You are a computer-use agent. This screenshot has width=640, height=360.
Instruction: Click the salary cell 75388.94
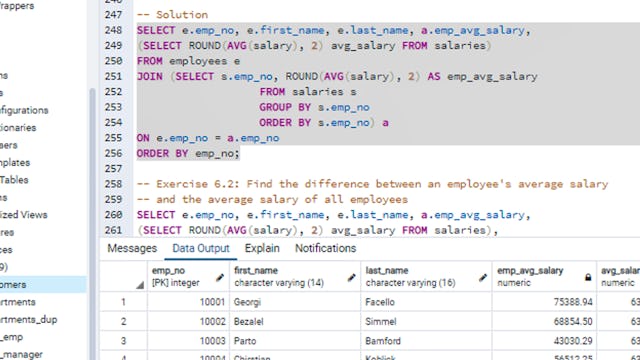544,302
